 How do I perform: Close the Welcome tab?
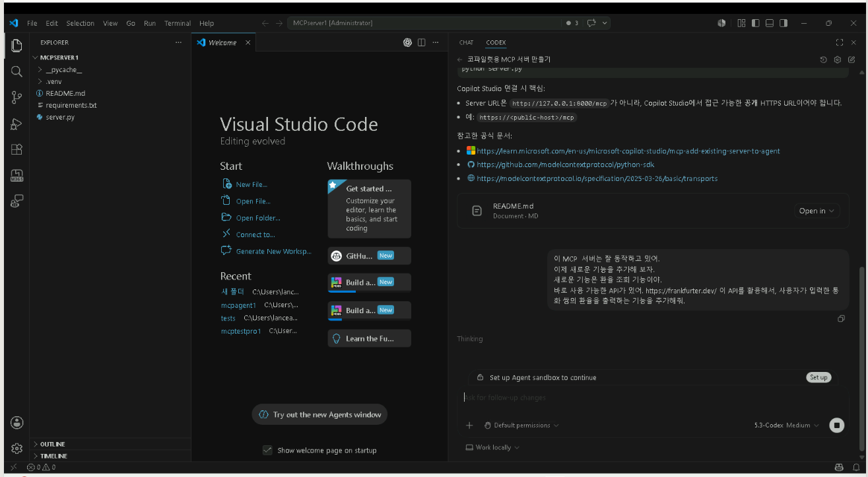point(248,42)
